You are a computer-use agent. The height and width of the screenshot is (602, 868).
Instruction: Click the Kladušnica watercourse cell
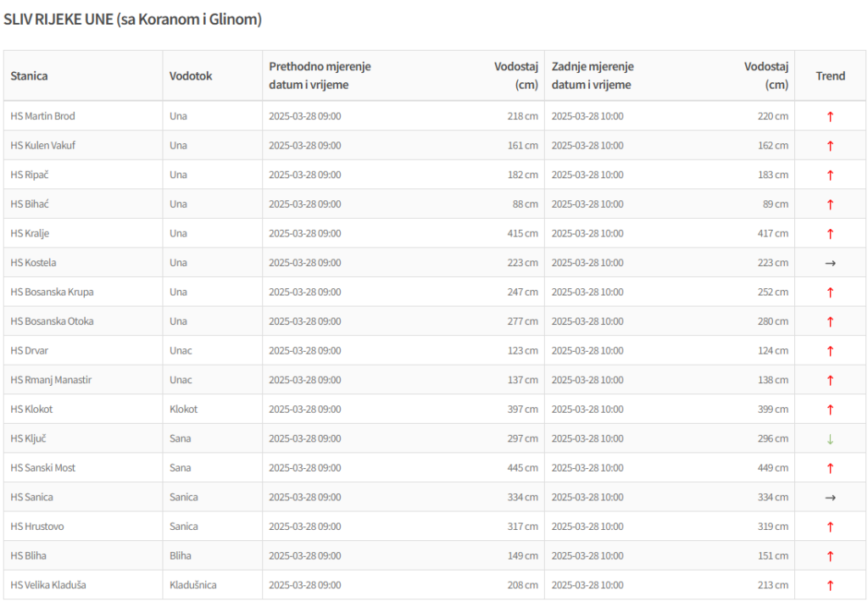193,585
